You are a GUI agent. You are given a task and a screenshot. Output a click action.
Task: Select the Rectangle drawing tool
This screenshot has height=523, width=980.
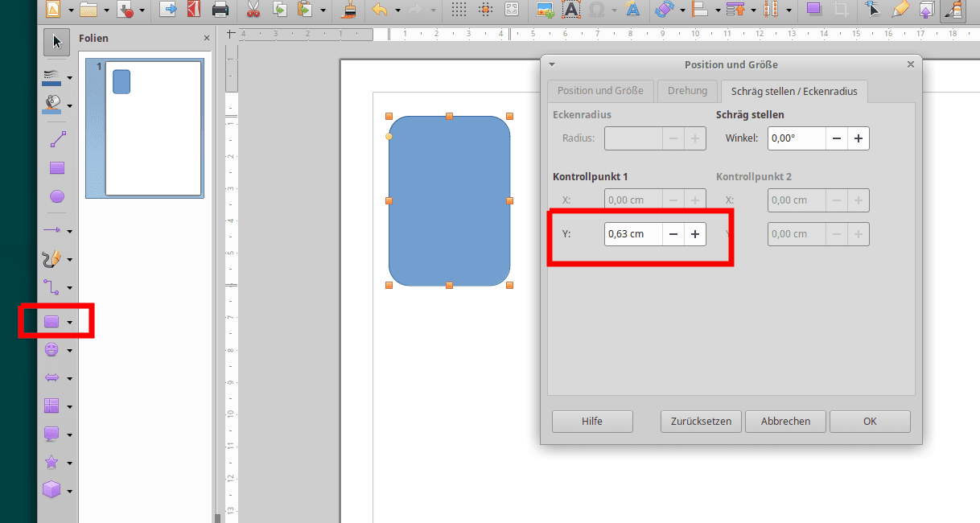[x=57, y=168]
